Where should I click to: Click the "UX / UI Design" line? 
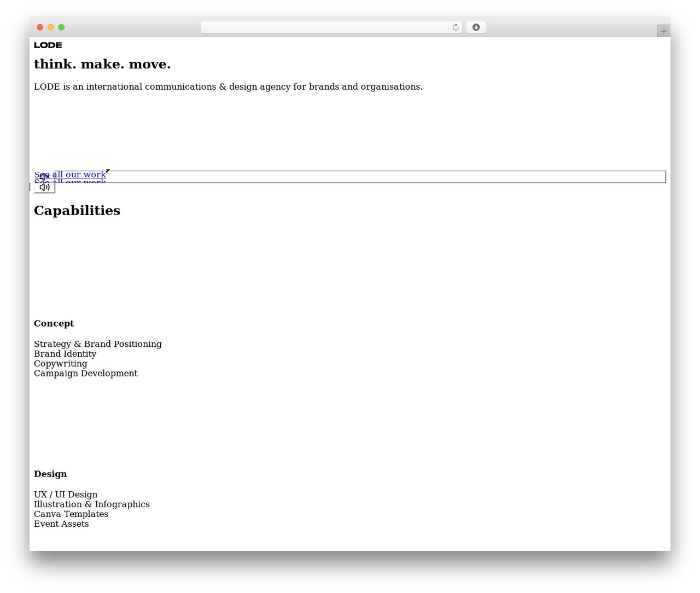tap(66, 495)
